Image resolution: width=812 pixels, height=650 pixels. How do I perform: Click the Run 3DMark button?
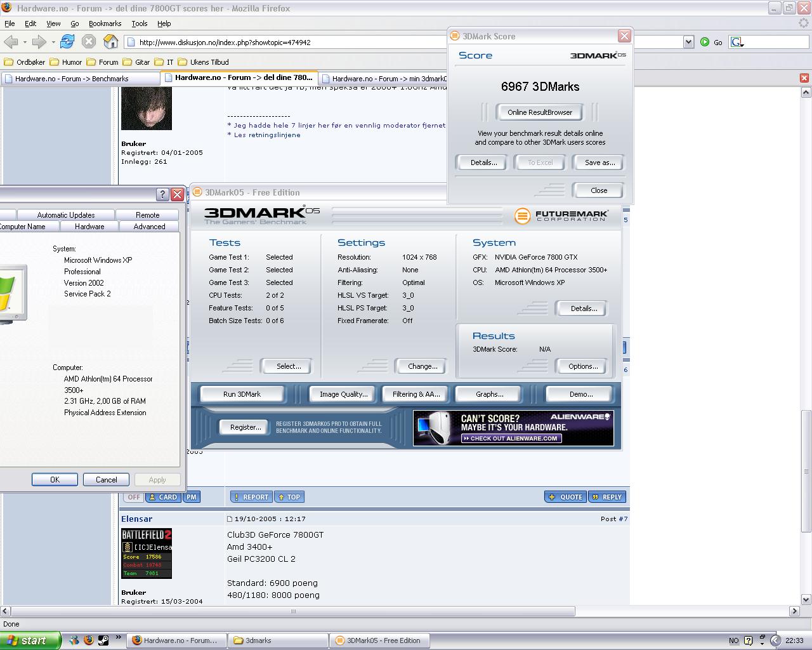(242, 394)
